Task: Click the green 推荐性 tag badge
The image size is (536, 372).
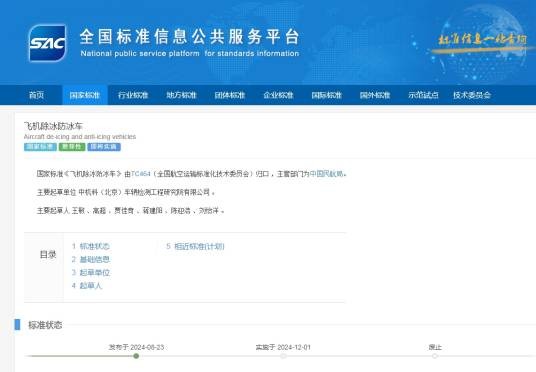Action: (x=72, y=147)
